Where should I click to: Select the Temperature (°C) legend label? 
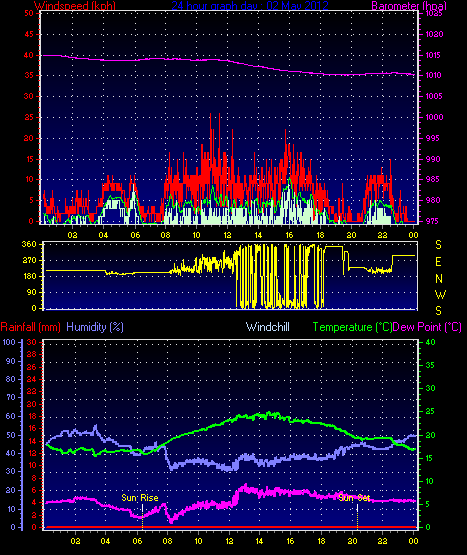point(352,327)
